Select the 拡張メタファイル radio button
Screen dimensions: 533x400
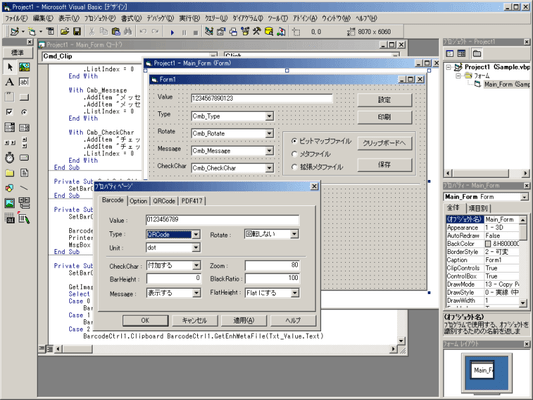click(294, 167)
